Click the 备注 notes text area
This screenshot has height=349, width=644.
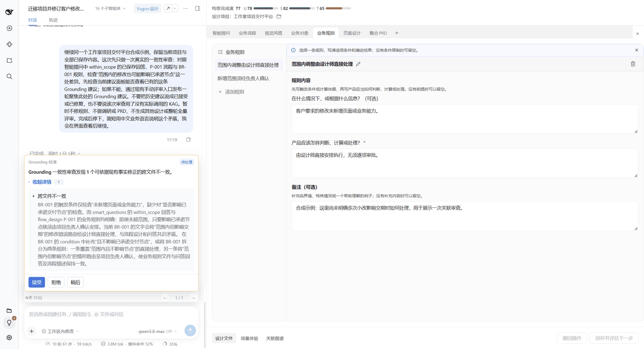pyautogui.click(x=465, y=216)
